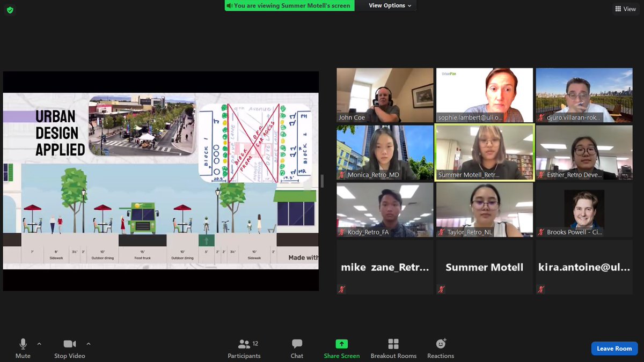Image resolution: width=644 pixels, height=362 pixels.
Task: Click muted mic icon on kira.antoine tile
Action: point(541,289)
